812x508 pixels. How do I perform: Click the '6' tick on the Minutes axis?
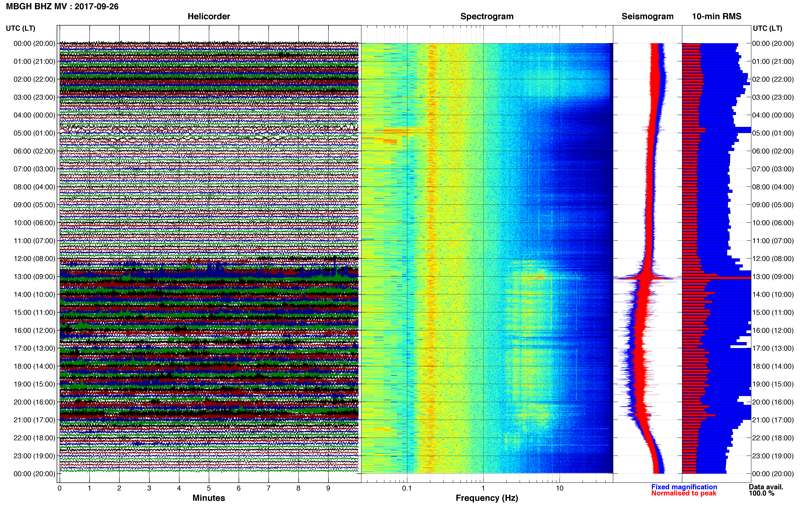click(239, 488)
